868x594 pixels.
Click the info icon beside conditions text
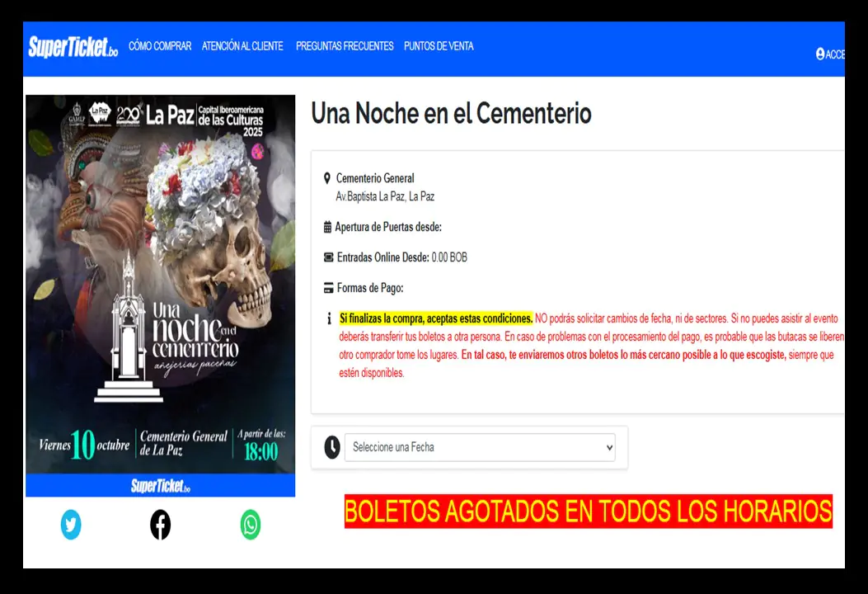(330, 318)
